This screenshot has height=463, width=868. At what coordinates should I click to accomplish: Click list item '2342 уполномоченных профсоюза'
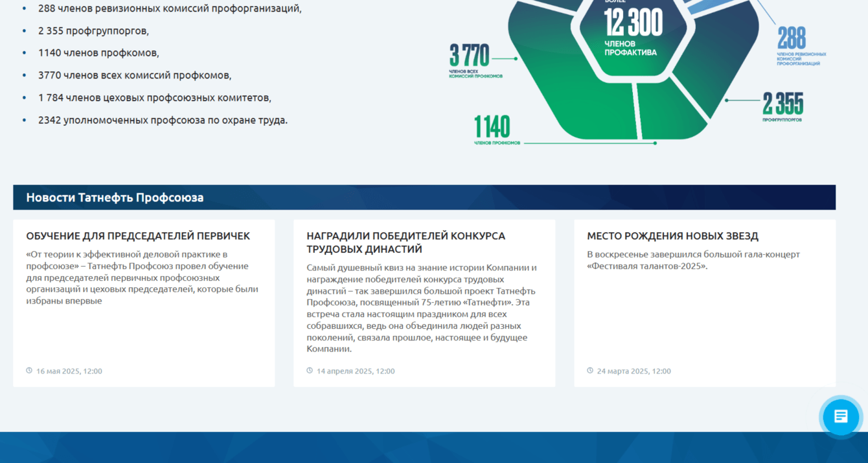pyautogui.click(x=163, y=120)
